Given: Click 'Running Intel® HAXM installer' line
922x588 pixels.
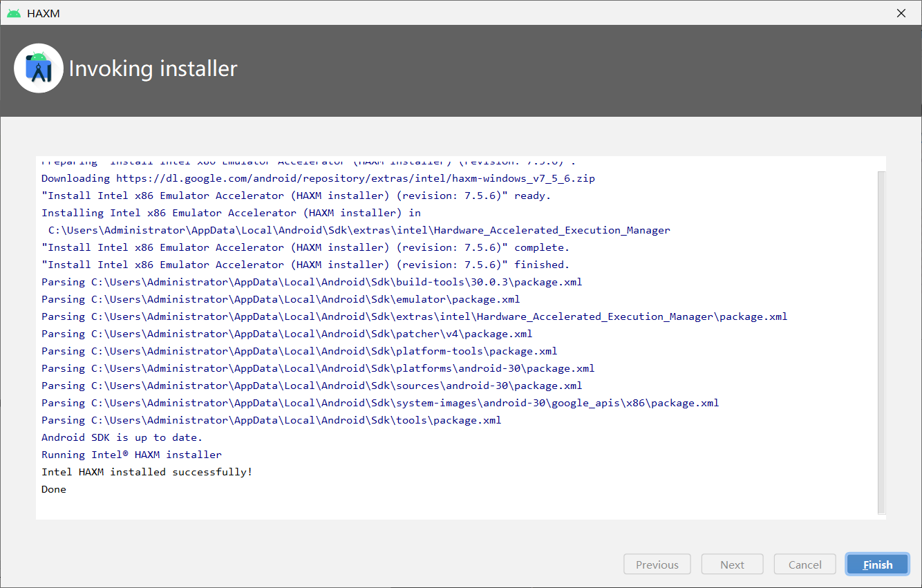Looking at the screenshot, I should tap(132, 455).
